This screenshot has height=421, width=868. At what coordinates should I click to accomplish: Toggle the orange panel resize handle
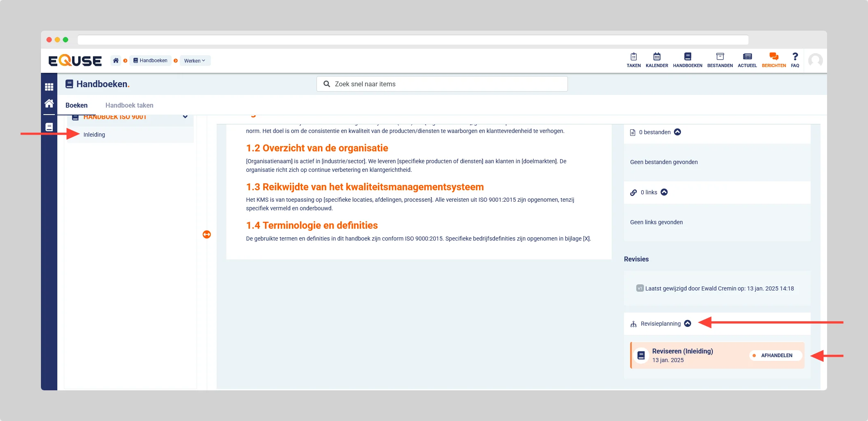pyautogui.click(x=207, y=234)
